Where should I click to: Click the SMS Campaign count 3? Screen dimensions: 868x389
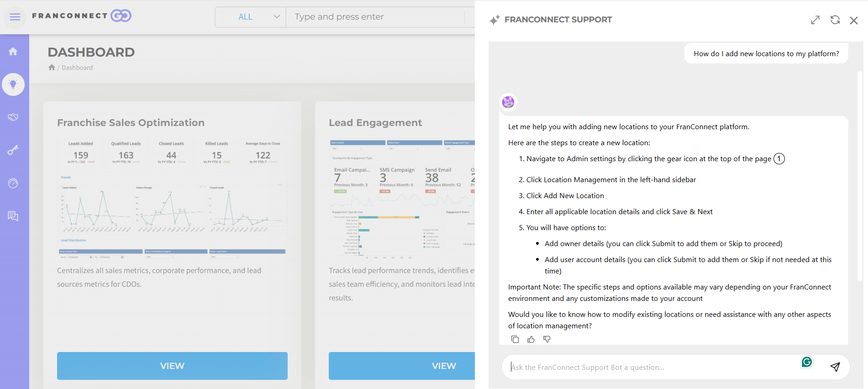383,178
